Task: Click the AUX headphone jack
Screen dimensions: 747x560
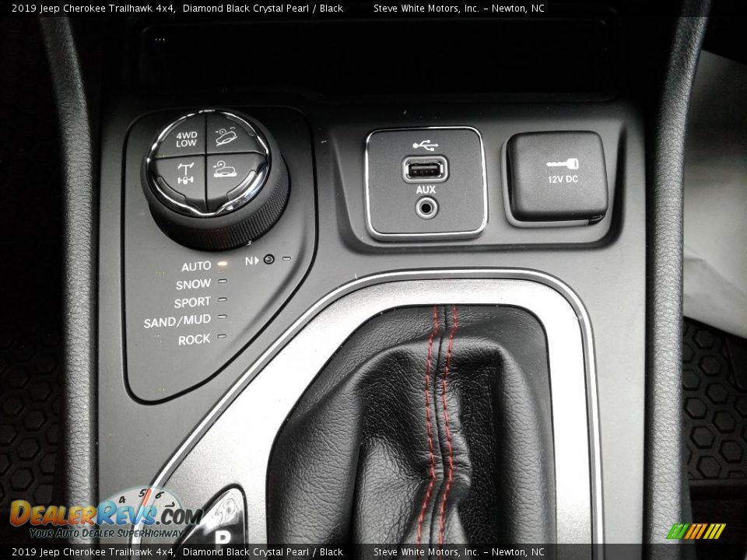Action: (x=426, y=207)
